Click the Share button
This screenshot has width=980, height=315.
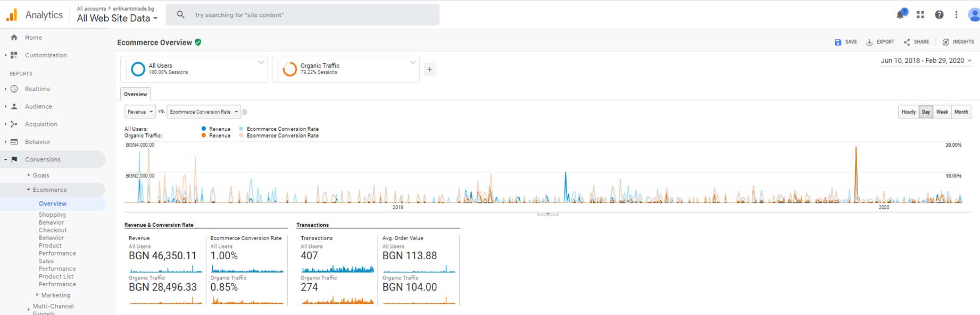point(916,42)
